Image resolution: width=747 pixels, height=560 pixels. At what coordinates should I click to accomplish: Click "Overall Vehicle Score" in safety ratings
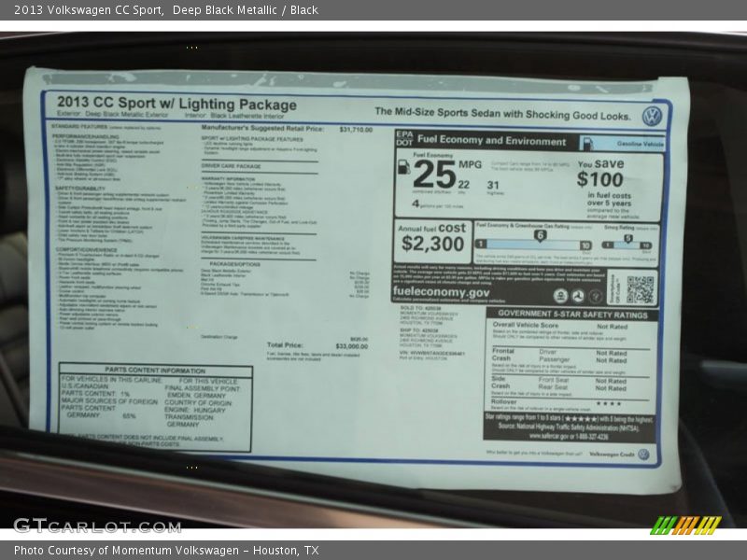click(x=526, y=325)
